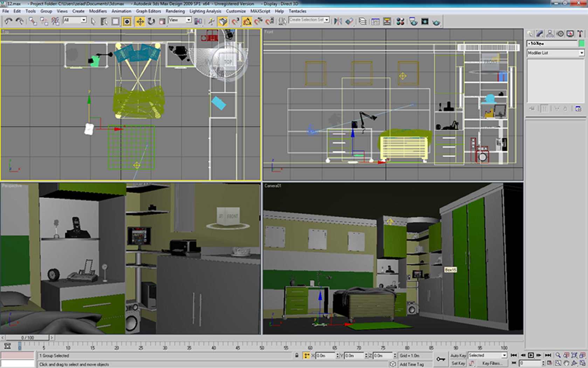Jump to the animation start frame
The width and height of the screenshot is (588, 368).
point(514,355)
